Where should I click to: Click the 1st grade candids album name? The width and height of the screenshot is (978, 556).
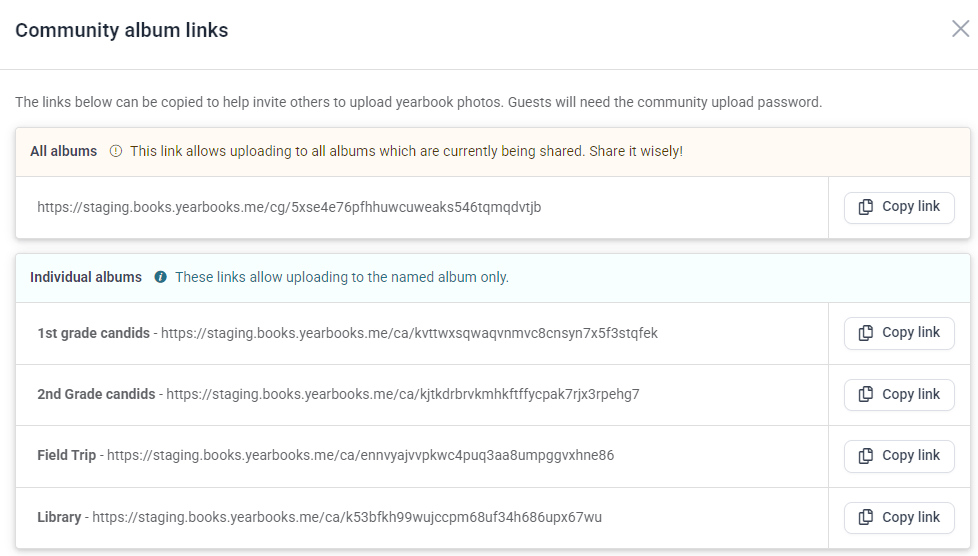pyautogui.click(x=94, y=333)
